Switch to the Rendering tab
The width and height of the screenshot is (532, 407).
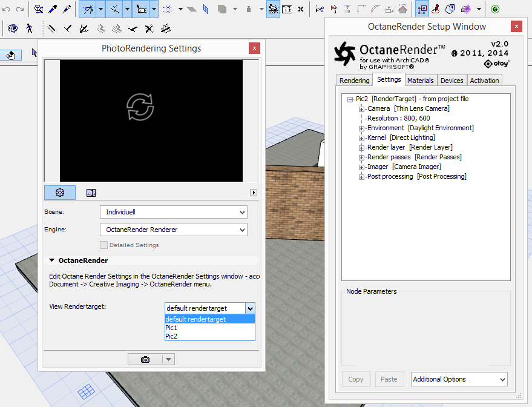(354, 81)
